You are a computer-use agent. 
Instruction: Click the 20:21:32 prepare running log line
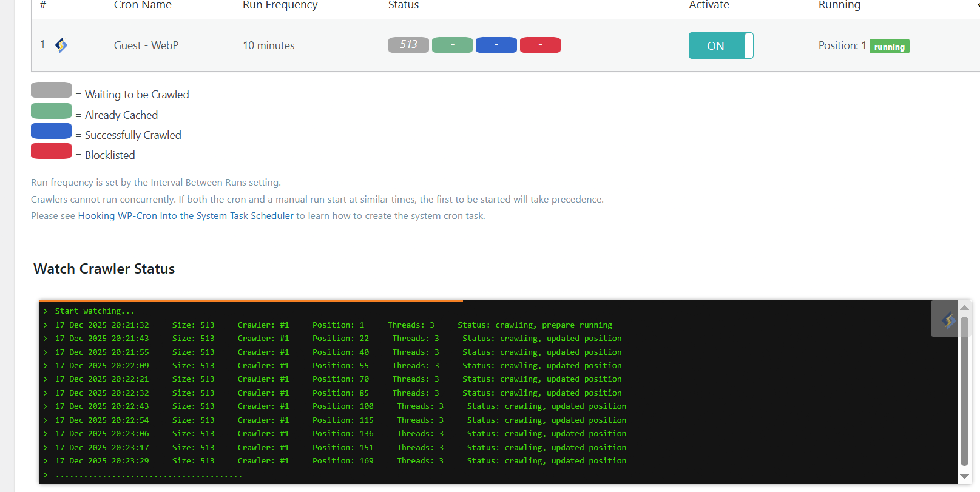(334, 325)
